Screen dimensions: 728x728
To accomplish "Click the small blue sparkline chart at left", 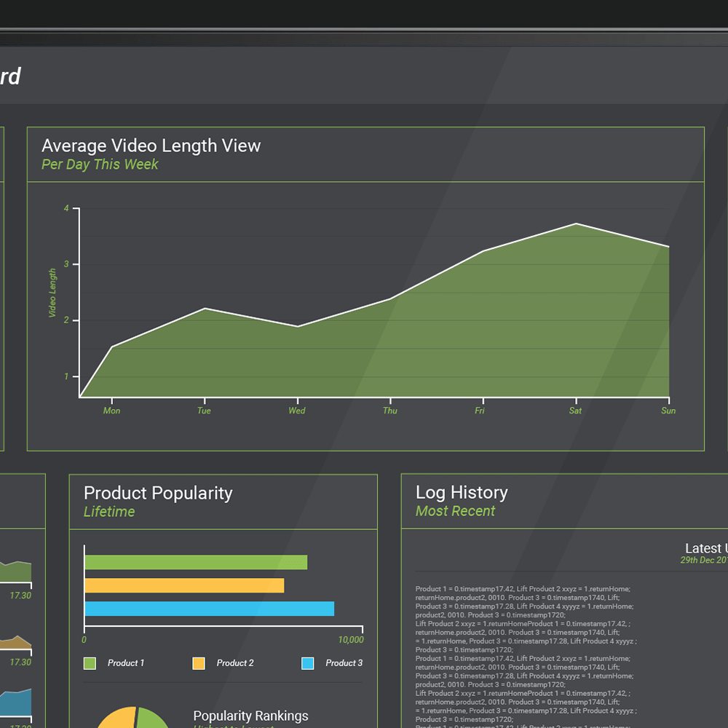I will 16,703.
